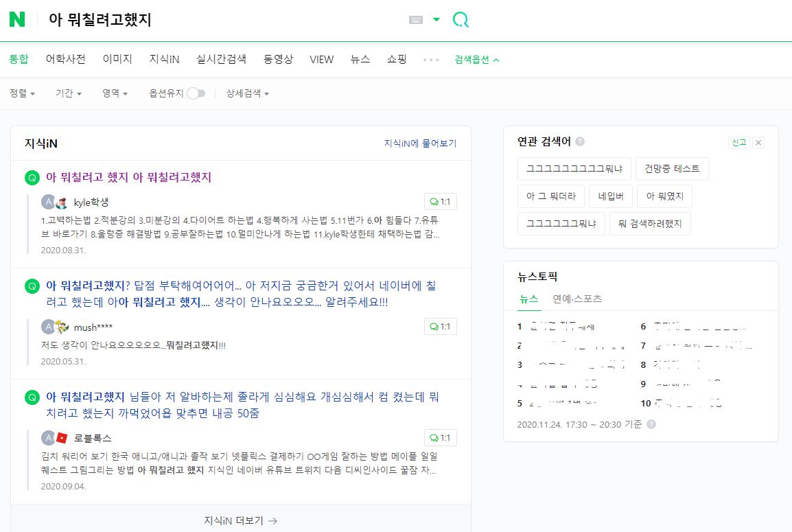Open news topic ranked number 6
This screenshot has height=532, width=792.
coord(695,326)
